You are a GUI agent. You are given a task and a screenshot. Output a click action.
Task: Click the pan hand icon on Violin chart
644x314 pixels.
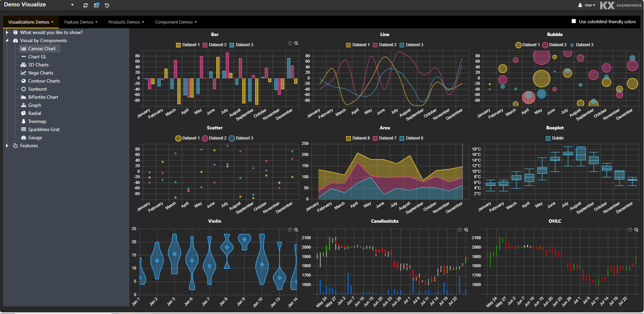click(x=290, y=230)
